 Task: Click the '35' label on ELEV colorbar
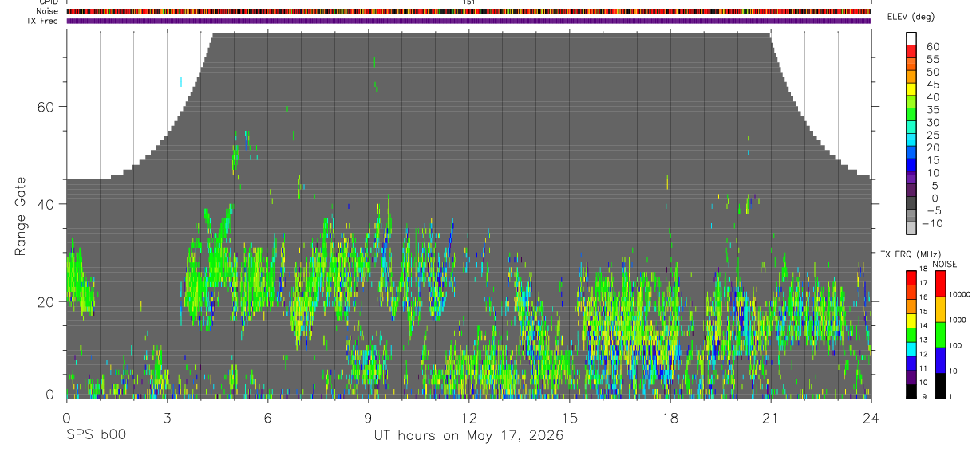coord(932,110)
